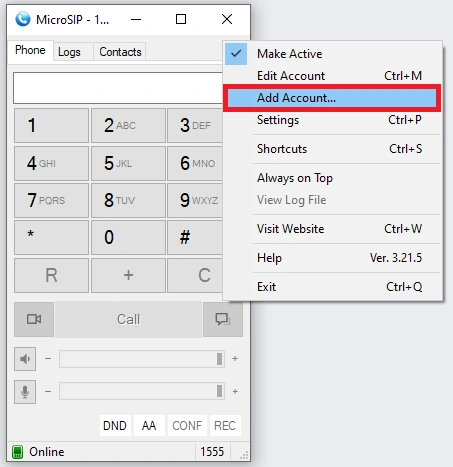Click the phone number input field
453x467 pixels.
118,88
